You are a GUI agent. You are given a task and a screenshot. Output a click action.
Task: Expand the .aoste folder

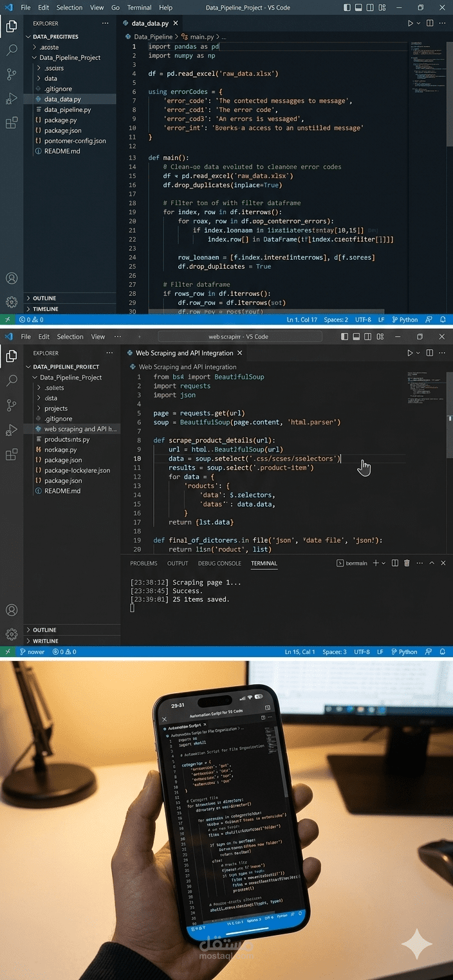tap(69, 47)
